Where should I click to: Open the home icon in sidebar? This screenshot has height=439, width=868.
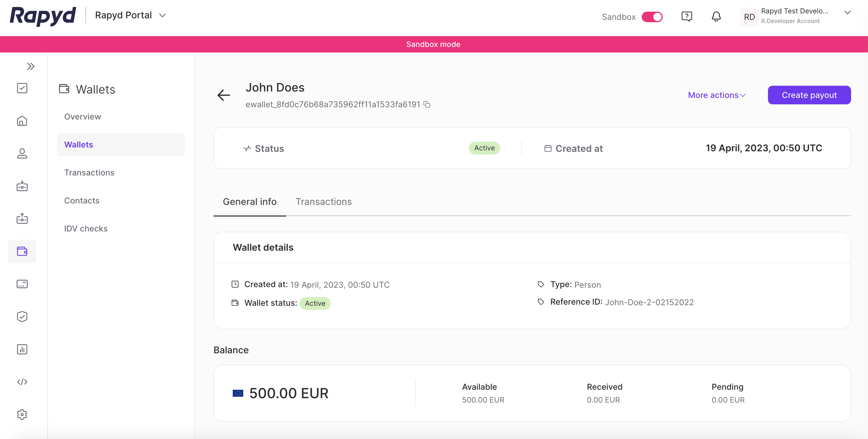(x=22, y=121)
